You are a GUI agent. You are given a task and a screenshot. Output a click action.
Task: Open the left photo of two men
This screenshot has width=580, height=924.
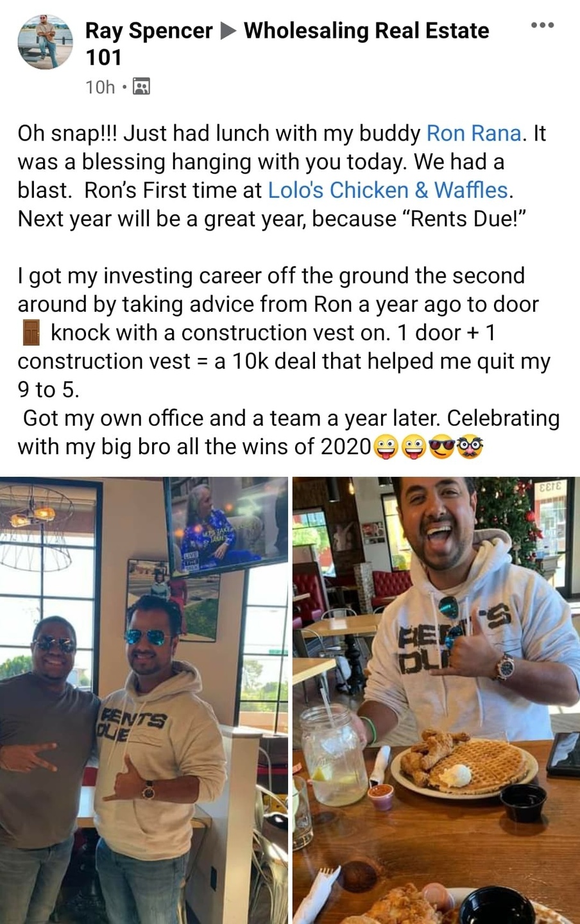pyautogui.click(x=144, y=700)
